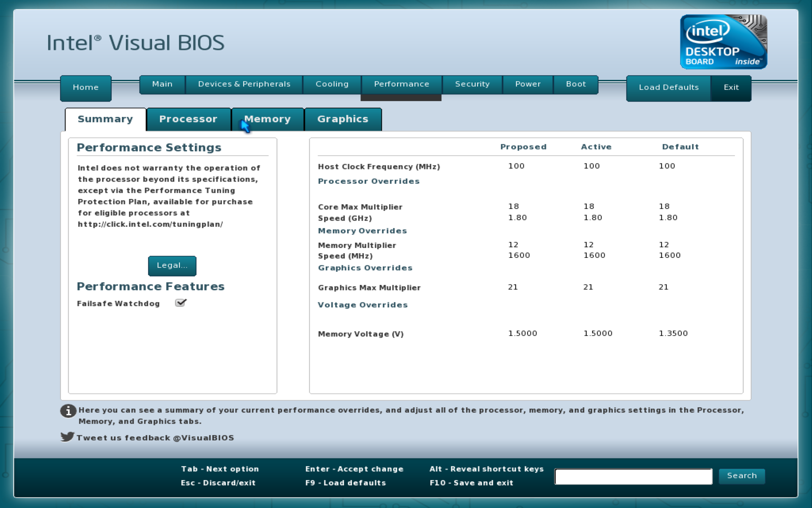Open Devices & Peripherals tab
812x508 pixels.
244,84
